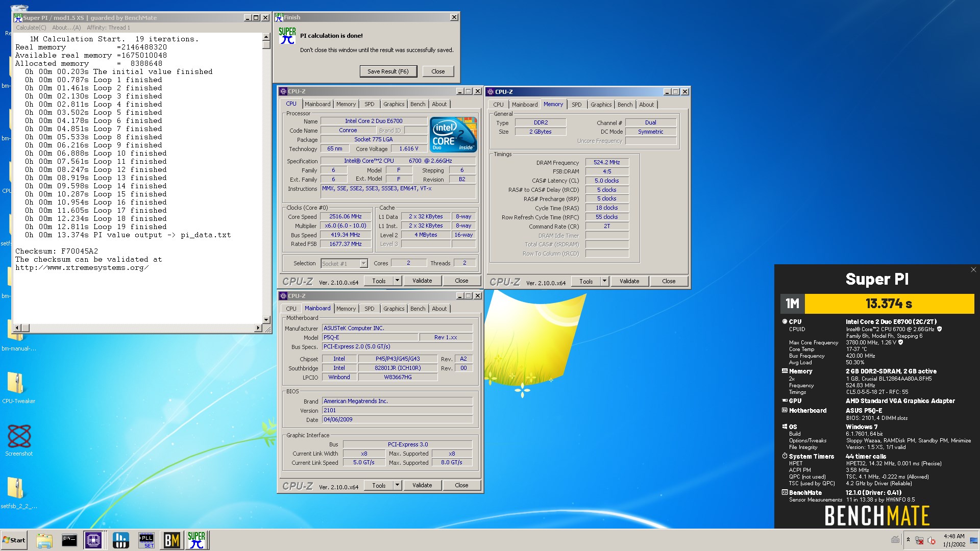Click the on-screen keyboard tray icon

895,540
